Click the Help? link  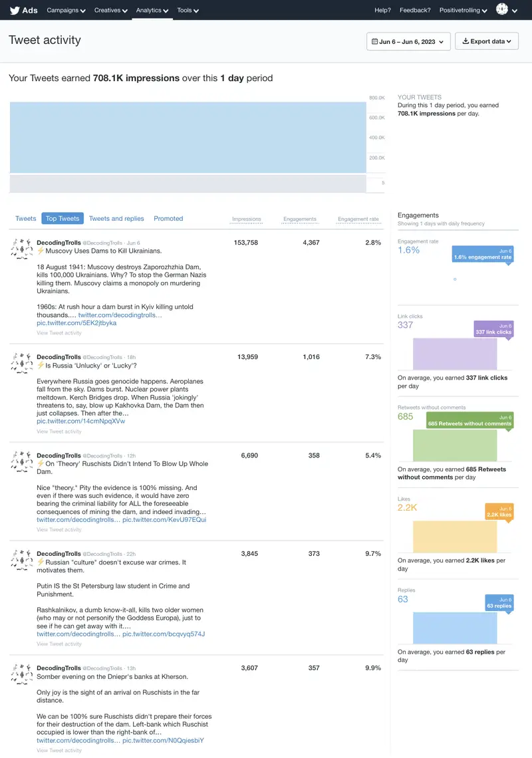click(382, 11)
